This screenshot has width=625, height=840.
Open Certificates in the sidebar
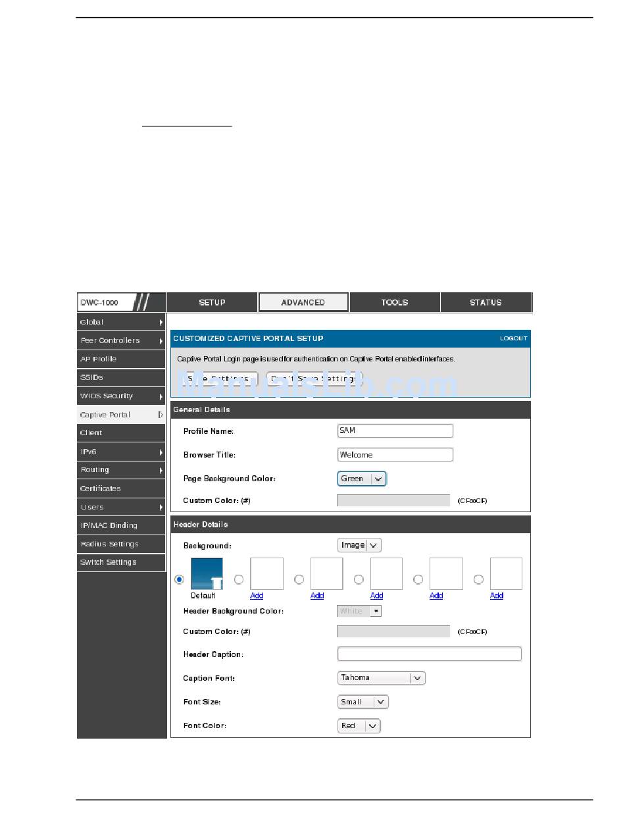tap(121, 488)
